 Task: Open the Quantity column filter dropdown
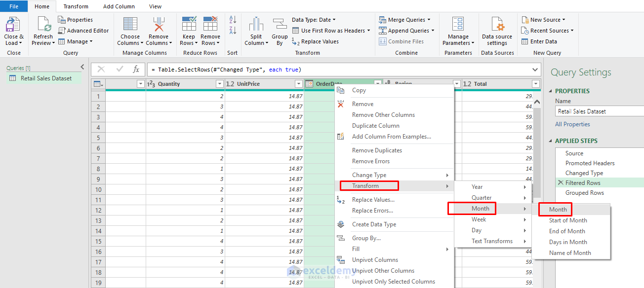(x=220, y=84)
